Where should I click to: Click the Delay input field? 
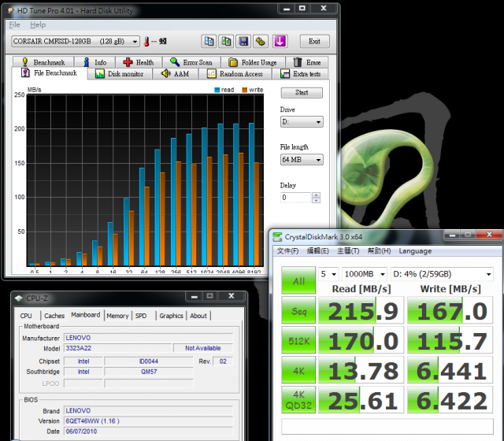[x=296, y=198]
